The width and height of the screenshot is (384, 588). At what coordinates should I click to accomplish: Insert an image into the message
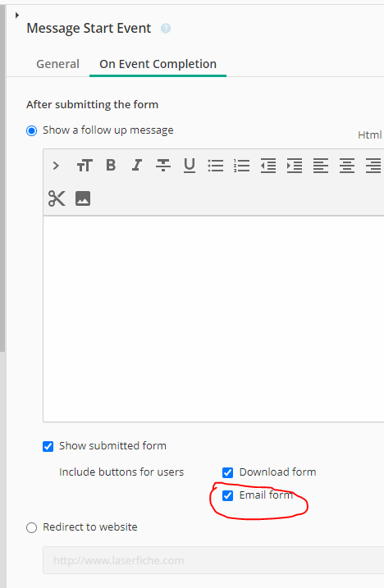83,198
